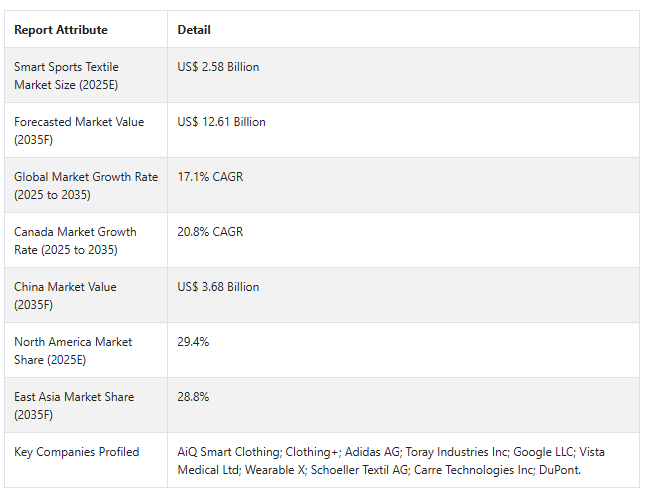Click the Report Attribute column header
The image size is (646, 492).
coord(61,30)
